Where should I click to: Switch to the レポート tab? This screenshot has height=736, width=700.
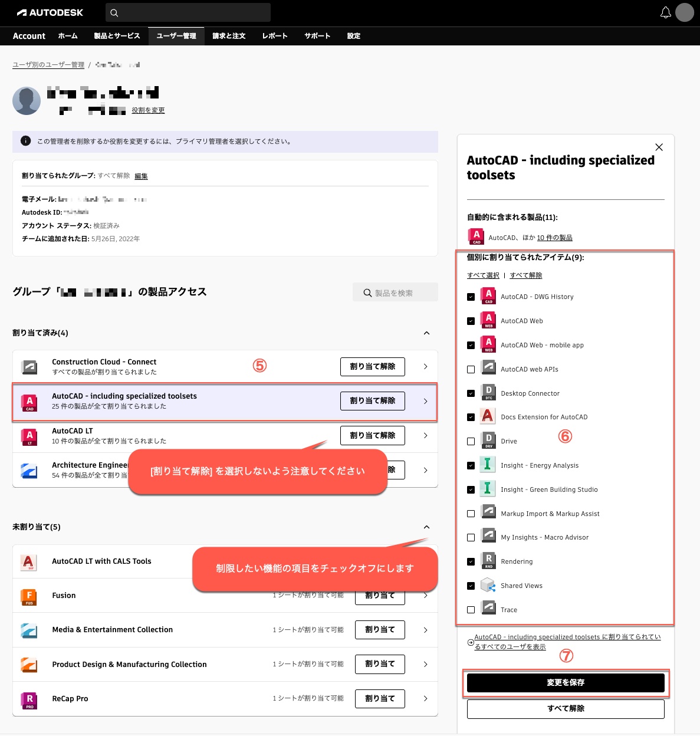tap(274, 36)
